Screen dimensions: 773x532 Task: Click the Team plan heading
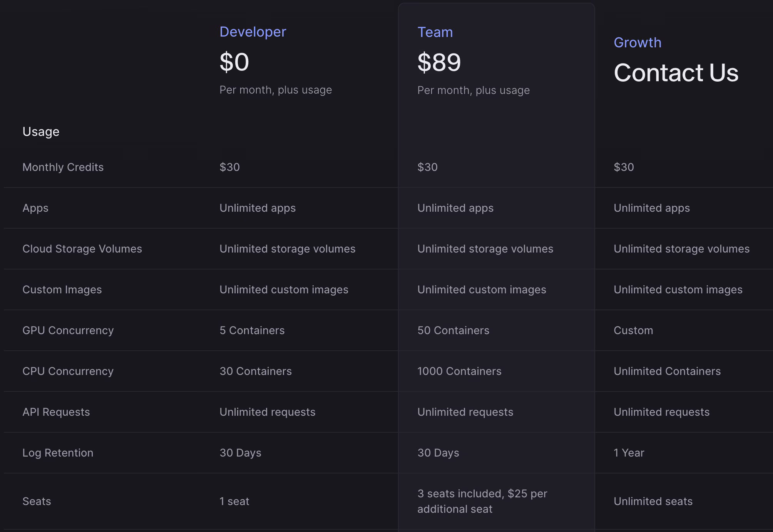435,32
